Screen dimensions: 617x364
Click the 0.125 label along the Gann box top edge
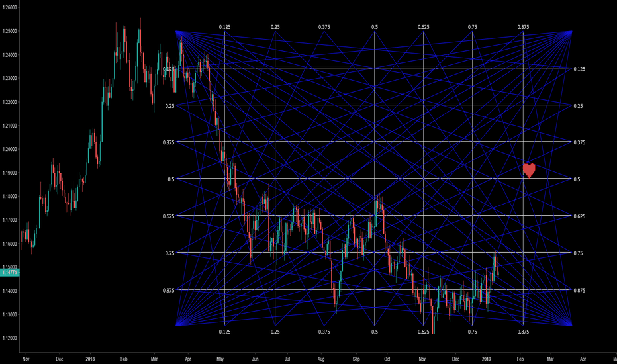(x=224, y=27)
